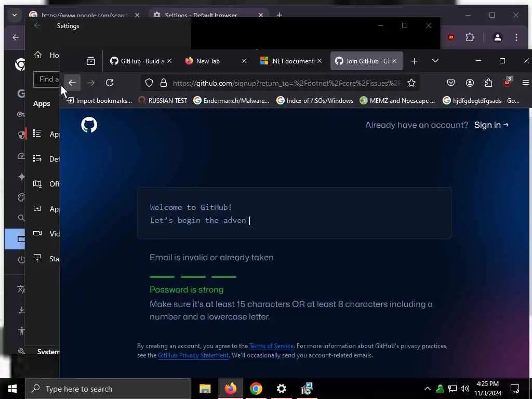Click uBlock Origin icon in Chrome
Viewport: 532px width, 399px height.
click(451, 37)
